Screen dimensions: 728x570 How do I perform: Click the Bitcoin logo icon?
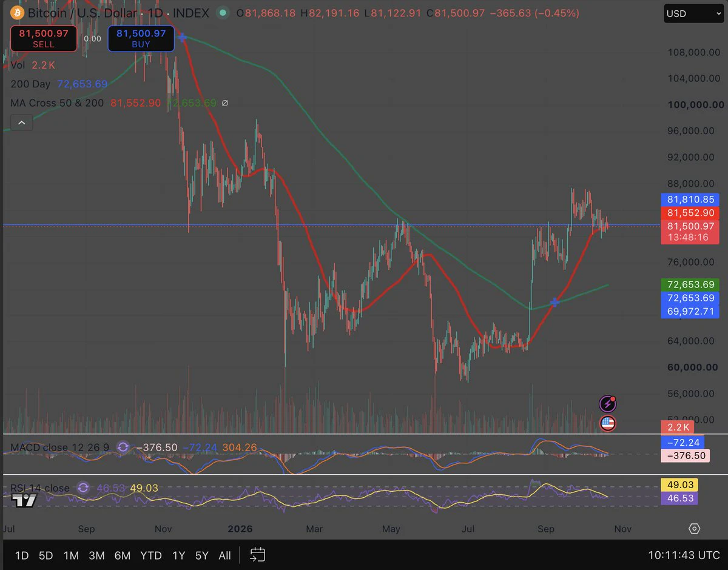click(x=17, y=13)
